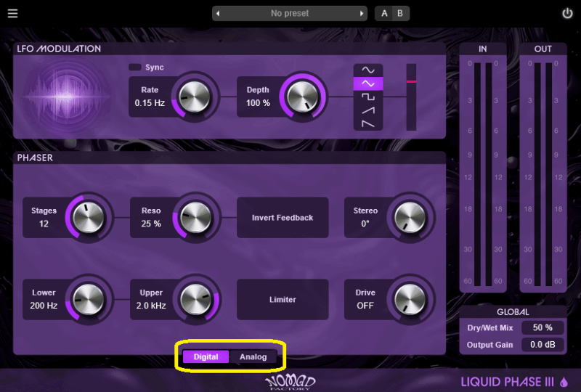Click the Lower frequency knob

coord(88,299)
